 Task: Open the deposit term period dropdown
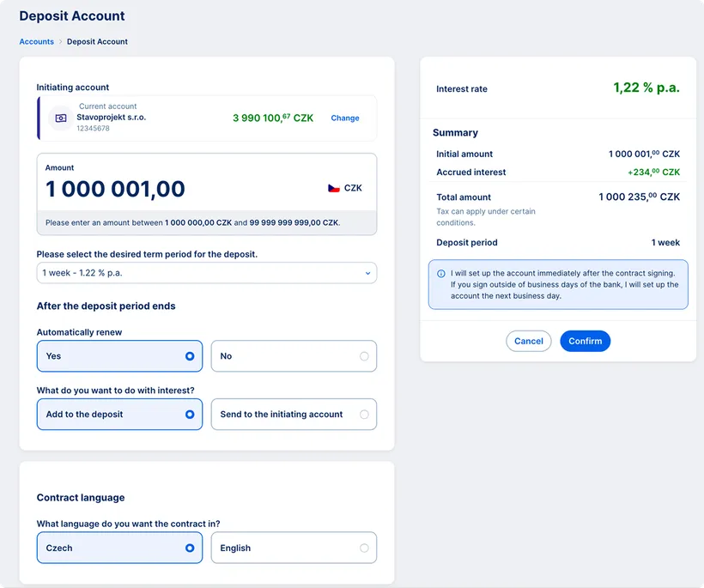click(206, 271)
